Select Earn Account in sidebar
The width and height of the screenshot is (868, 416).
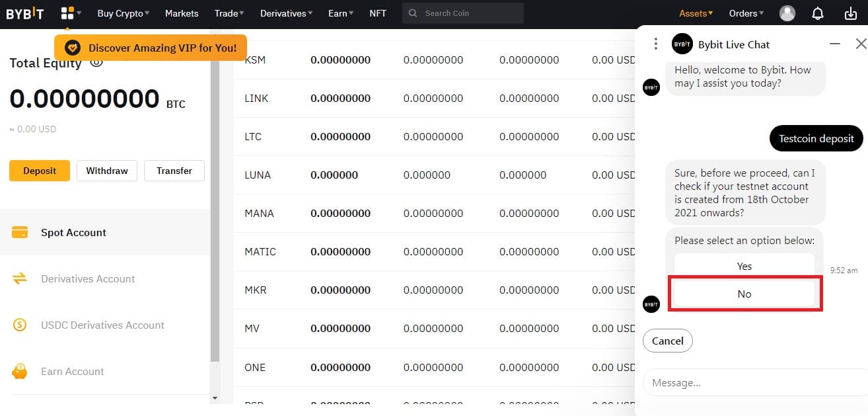point(105,371)
